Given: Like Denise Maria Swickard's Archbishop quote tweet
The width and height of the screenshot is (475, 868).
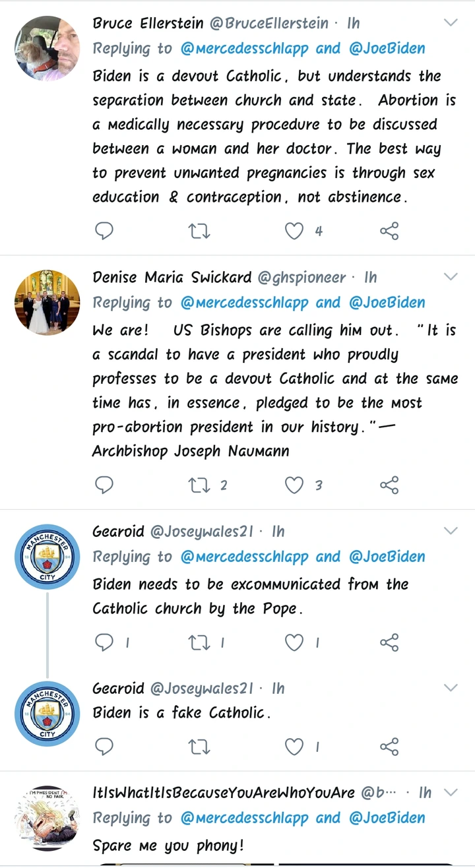Looking at the screenshot, I should pyautogui.click(x=294, y=485).
